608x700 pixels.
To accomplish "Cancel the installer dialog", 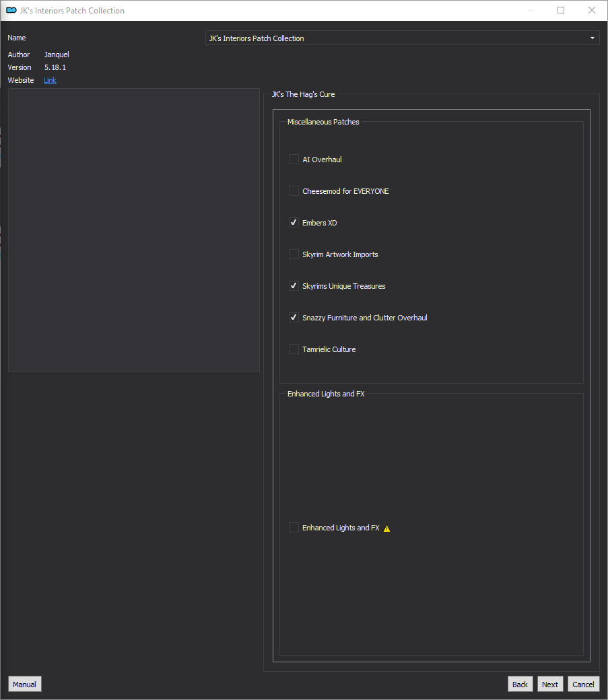I will coord(584,685).
